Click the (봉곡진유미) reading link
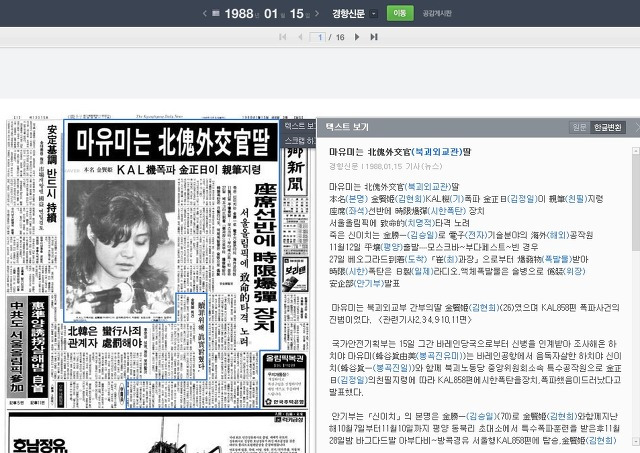Screen dimensions: 640x453 (x=440, y=355)
